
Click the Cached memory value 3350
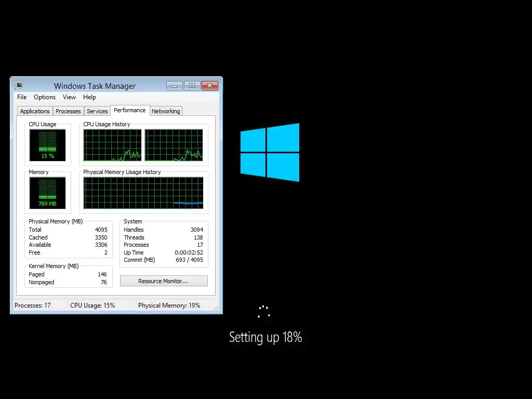coord(101,237)
